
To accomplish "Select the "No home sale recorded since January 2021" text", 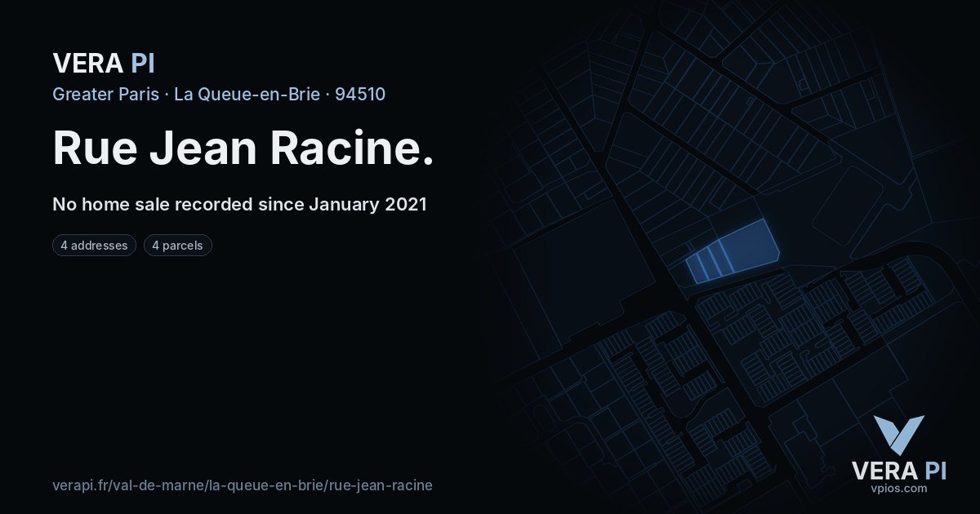I will click(x=239, y=204).
